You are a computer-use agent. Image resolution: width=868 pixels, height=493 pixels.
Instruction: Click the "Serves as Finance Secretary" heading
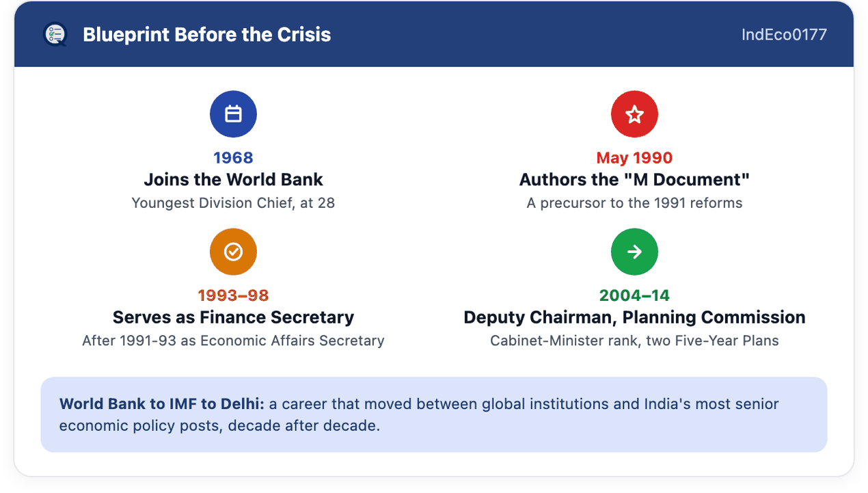[233, 317]
